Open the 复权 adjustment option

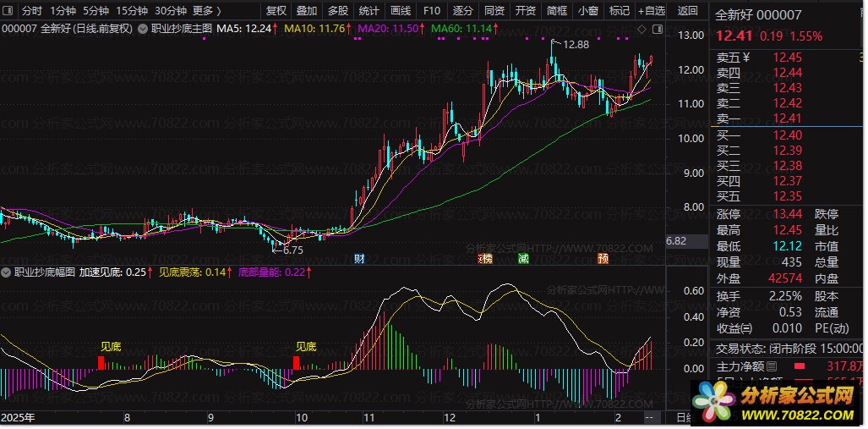pos(276,10)
